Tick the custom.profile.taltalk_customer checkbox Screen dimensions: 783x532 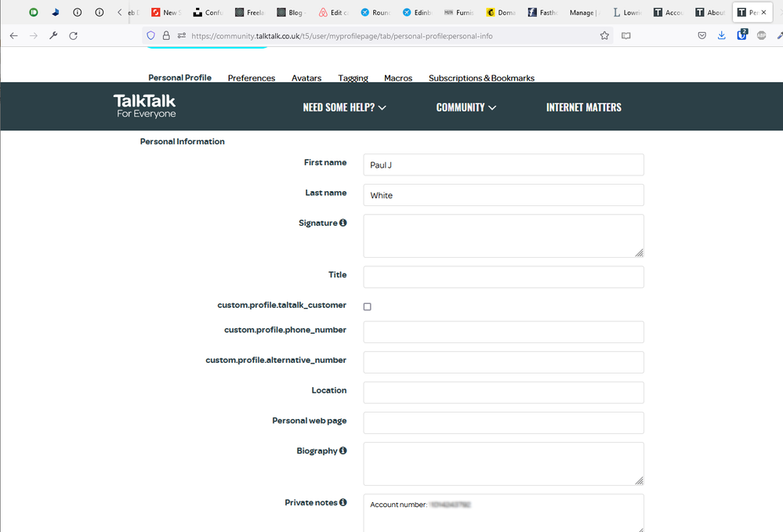tap(368, 306)
